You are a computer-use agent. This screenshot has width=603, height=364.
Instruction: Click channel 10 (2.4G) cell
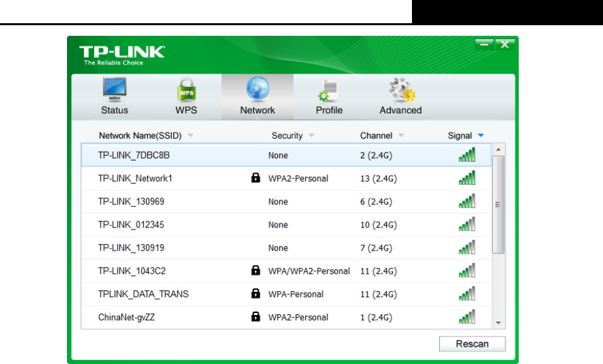(378, 225)
